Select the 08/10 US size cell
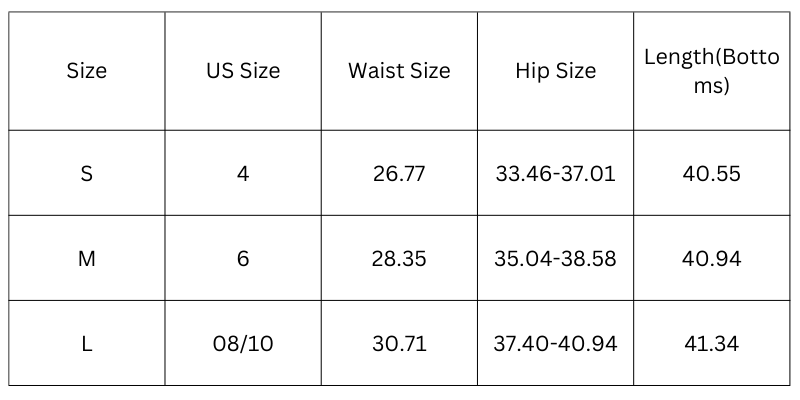 [243, 343]
